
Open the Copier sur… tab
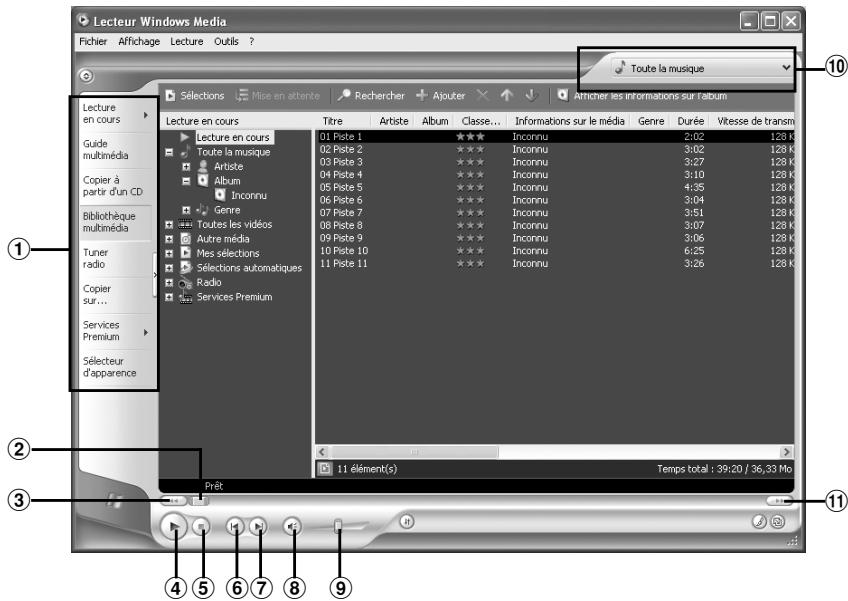pyautogui.click(x=115, y=295)
